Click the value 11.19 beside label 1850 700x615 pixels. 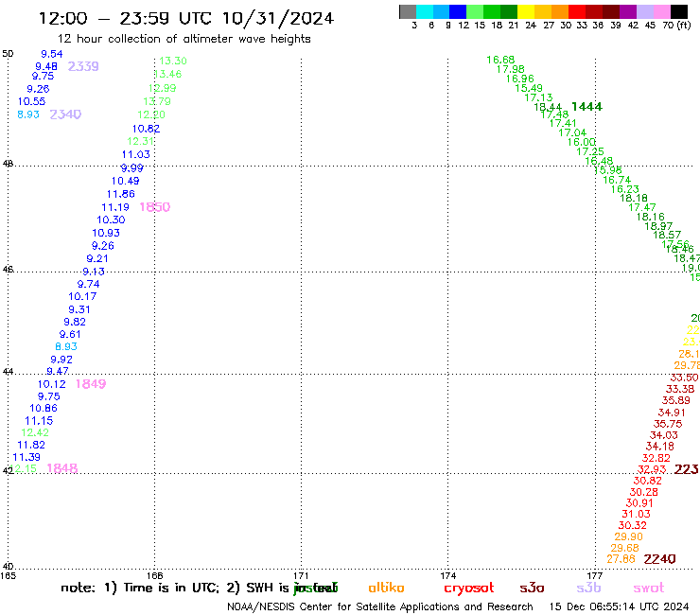click(115, 207)
